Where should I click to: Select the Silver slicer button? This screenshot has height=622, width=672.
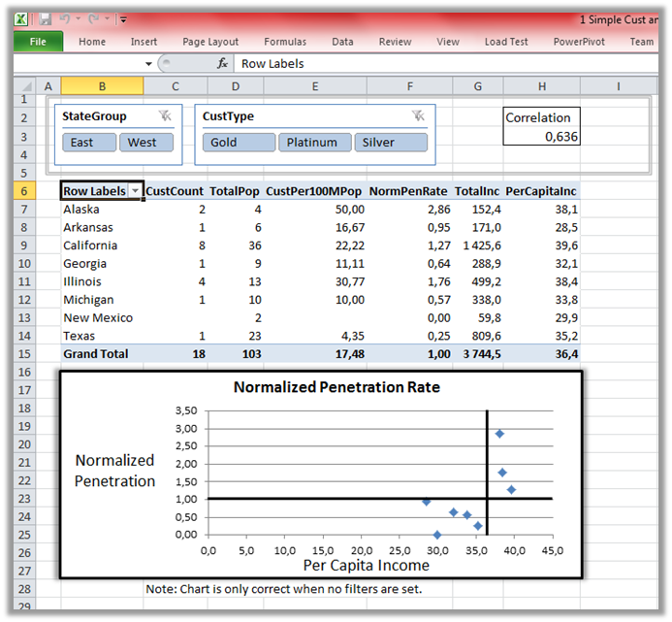391,143
